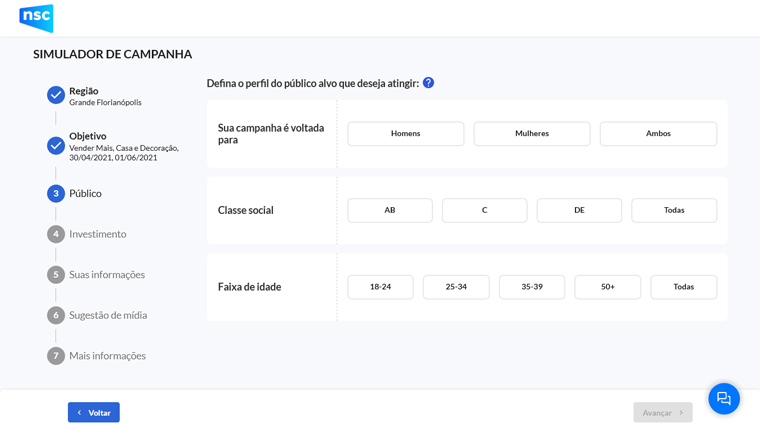Open the chat support bubble icon
The width and height of the screenshot is (760, 434).
(724, 398)
